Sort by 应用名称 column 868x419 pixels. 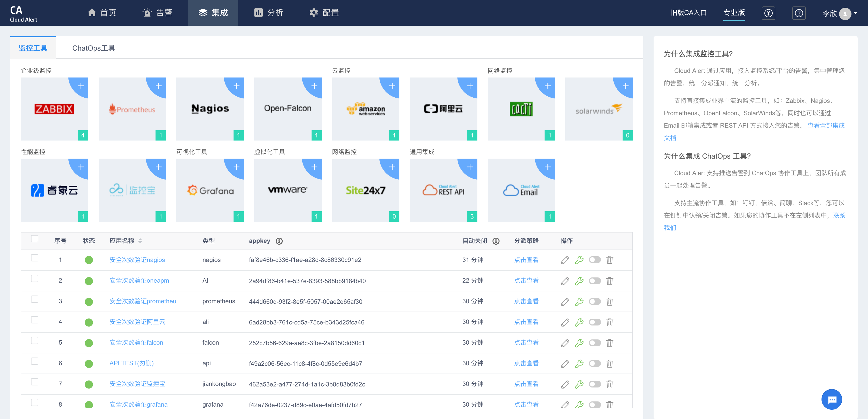pos(140,241)
